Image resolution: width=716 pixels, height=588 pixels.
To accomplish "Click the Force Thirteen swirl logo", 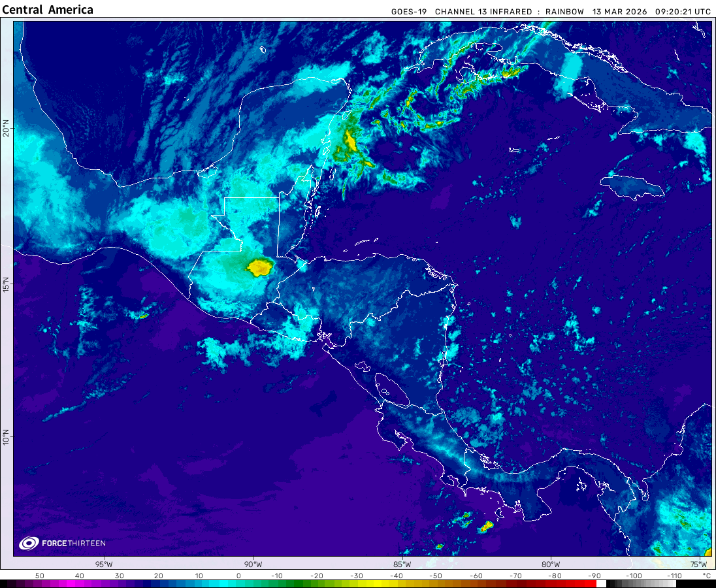I will coord(29,543).
